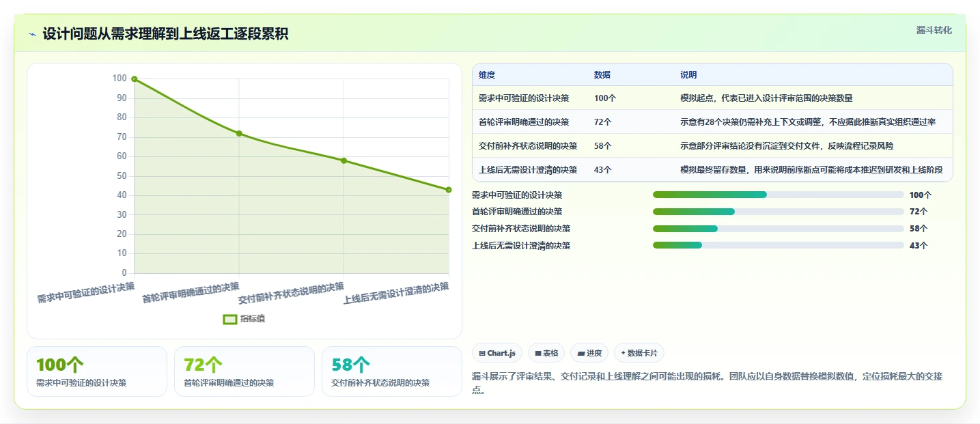Viewport: 980px width, 424px height.
Task: Click the 58个 value beside the progress bar
Action: click(x=919, y=229)
